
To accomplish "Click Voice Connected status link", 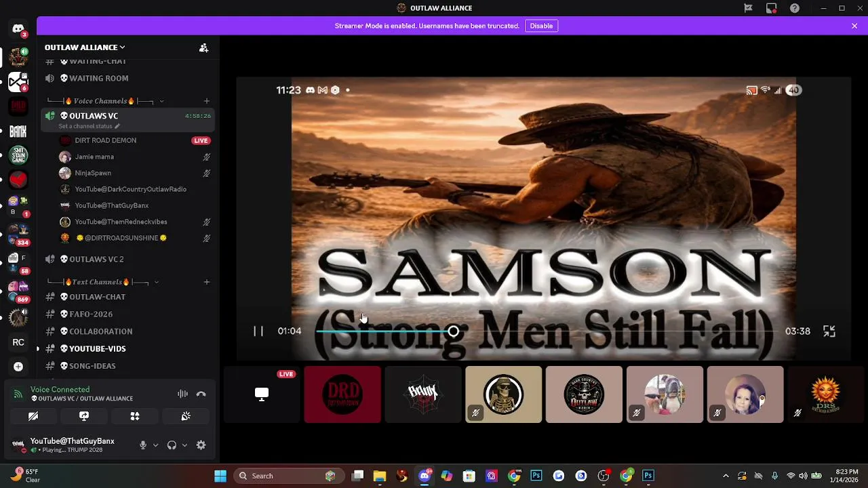I will coord(60,390).
